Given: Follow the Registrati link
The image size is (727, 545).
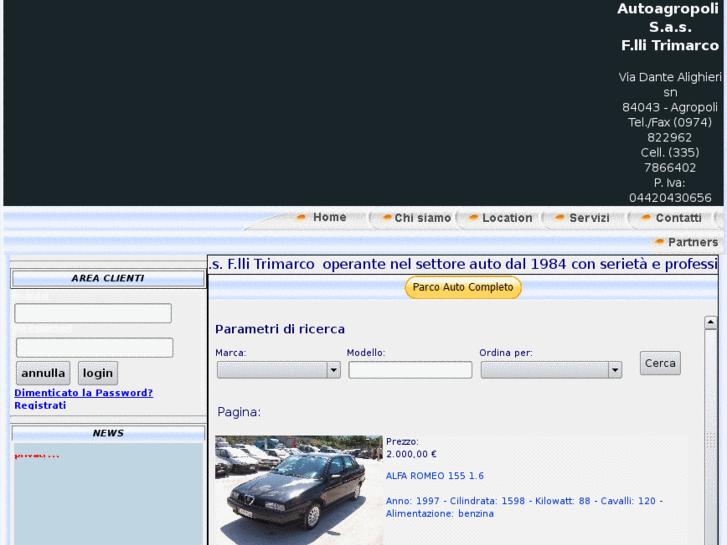Looking at the screenshot, I should [x=40, y=405].
